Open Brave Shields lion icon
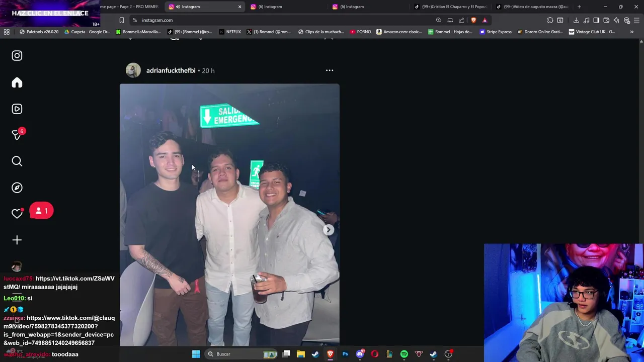644x362 pixels. pyautogui.click(x=473, y=20)
